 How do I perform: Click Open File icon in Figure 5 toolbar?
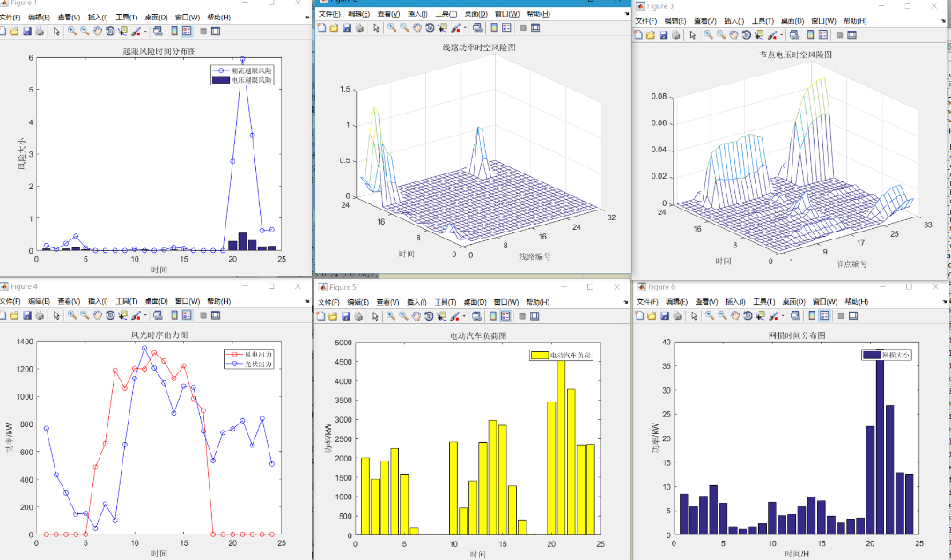[333, 315]
